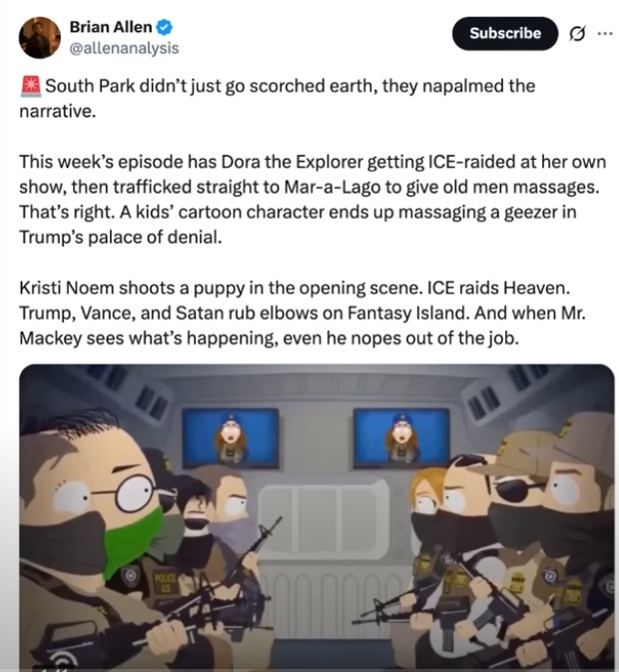Subscribe to Brian Allen
Screen dimensions: 619x672
(505, 33)
